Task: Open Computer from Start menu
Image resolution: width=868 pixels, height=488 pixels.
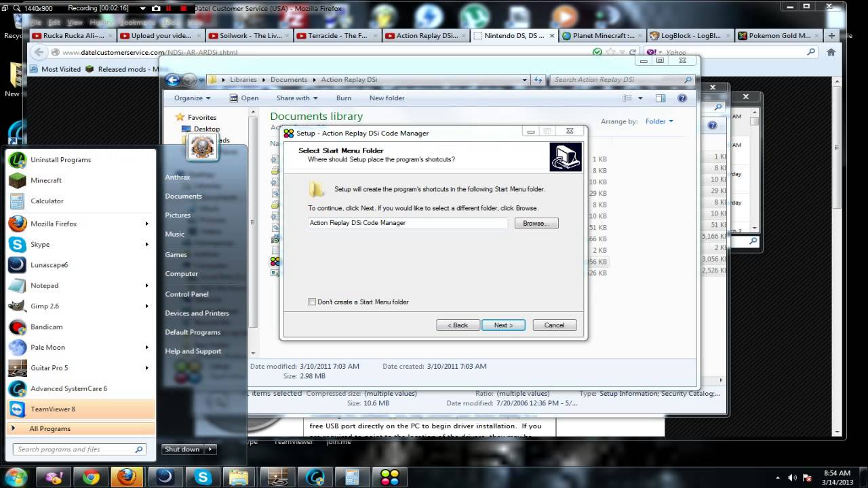Action: tap(182, 274)
